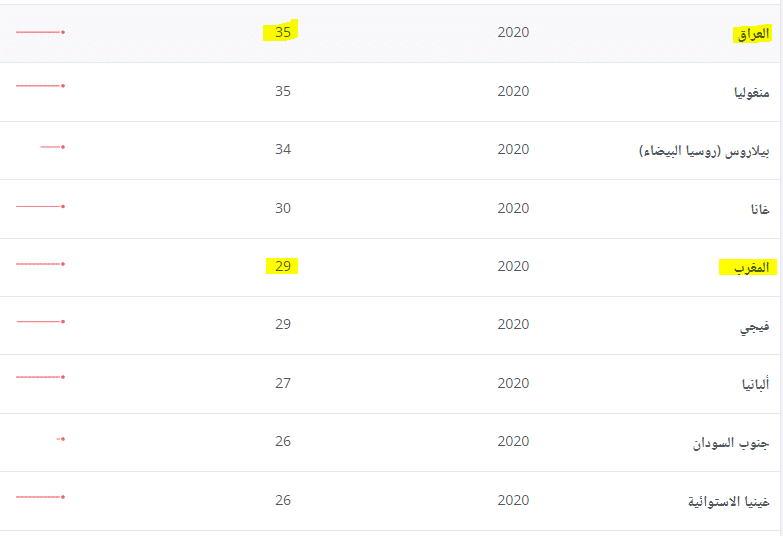Click the short sparkline in بيلاروس row

[52, 148]
